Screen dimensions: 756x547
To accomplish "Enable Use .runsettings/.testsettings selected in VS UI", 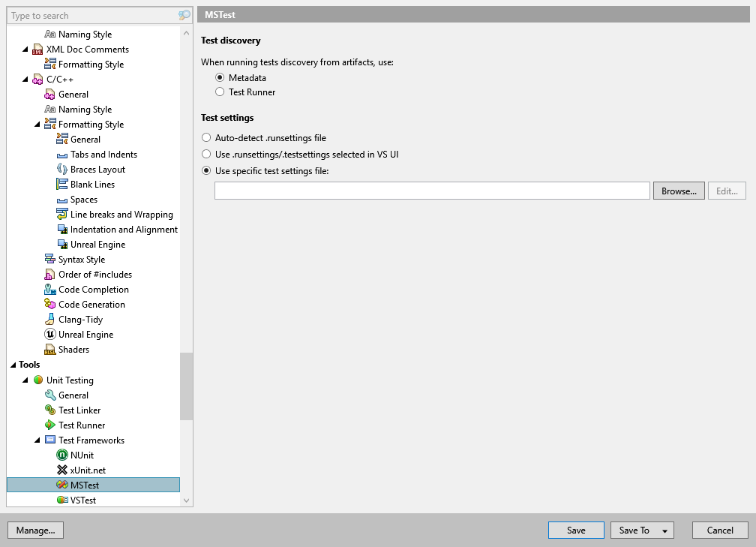I will pos(206,154).
